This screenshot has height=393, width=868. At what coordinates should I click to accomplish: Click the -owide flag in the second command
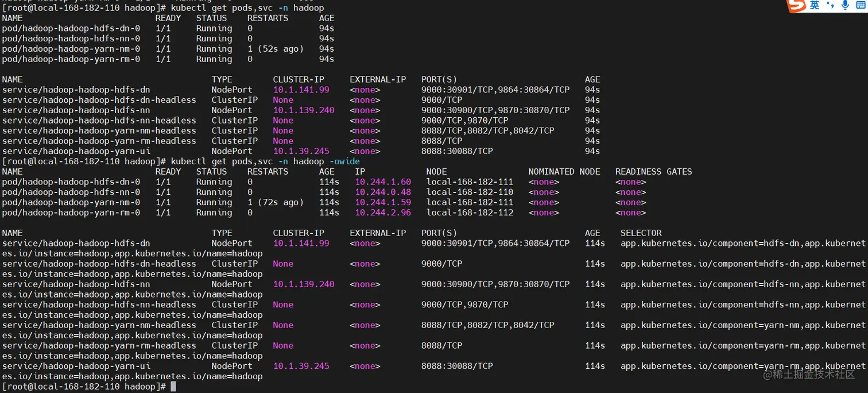tap(344, 161)
